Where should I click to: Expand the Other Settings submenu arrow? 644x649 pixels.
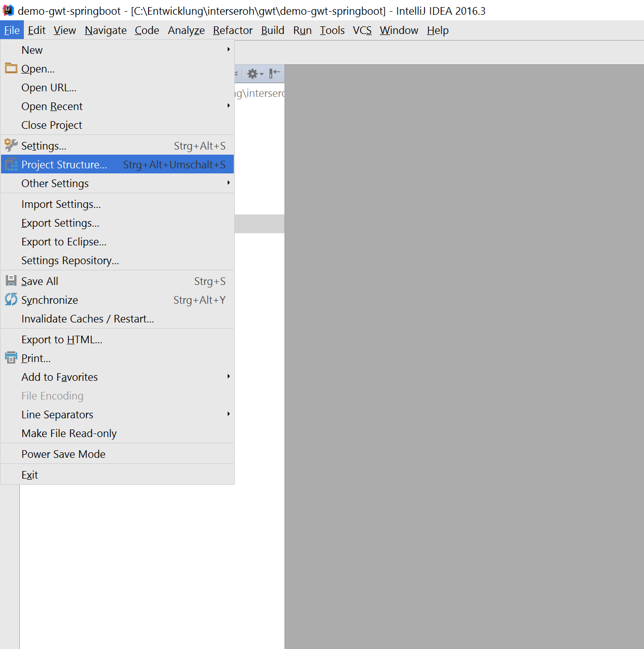[229, 183]
